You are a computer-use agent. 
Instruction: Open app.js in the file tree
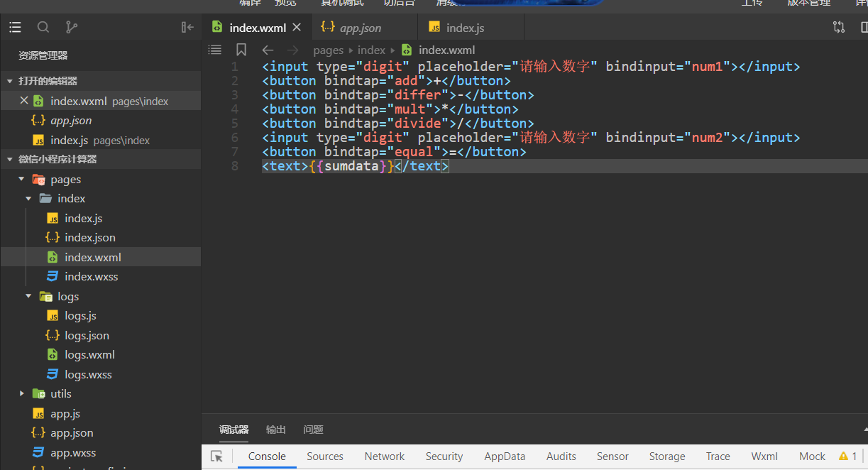click(x=100, y=413)
